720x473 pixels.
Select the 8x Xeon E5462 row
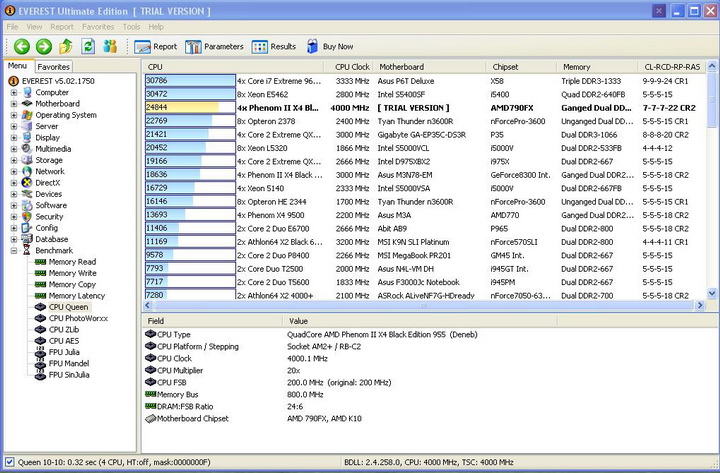point(425,94)
